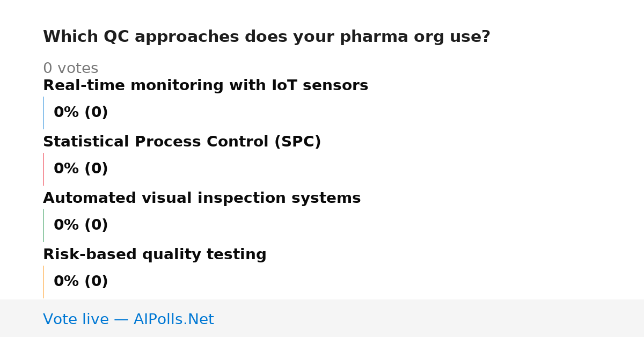Choose Risk-based quality testing option
644x337 pixels.
(155, 255)
